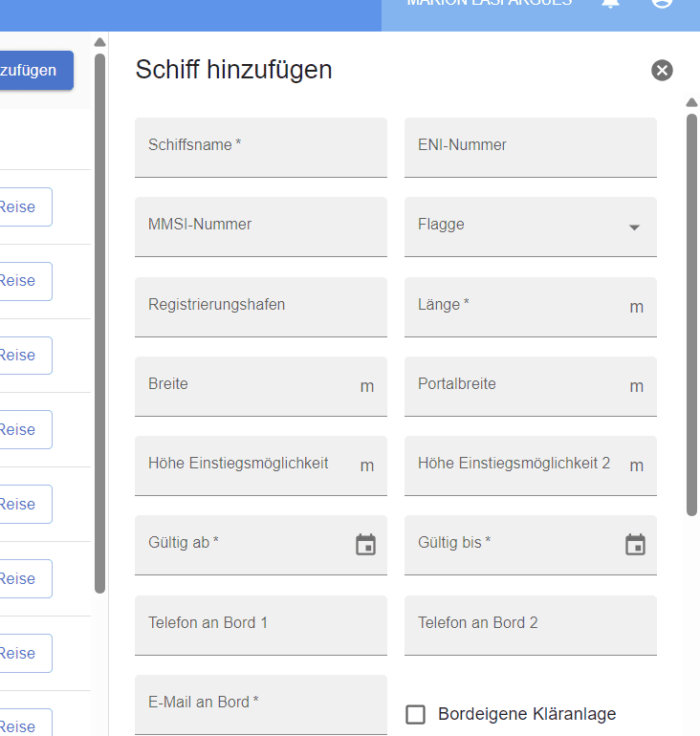Open calendar picker for Gültig bis
This screenshot has height=736, width=700.
pyautogui.click(x=635, y=545)
